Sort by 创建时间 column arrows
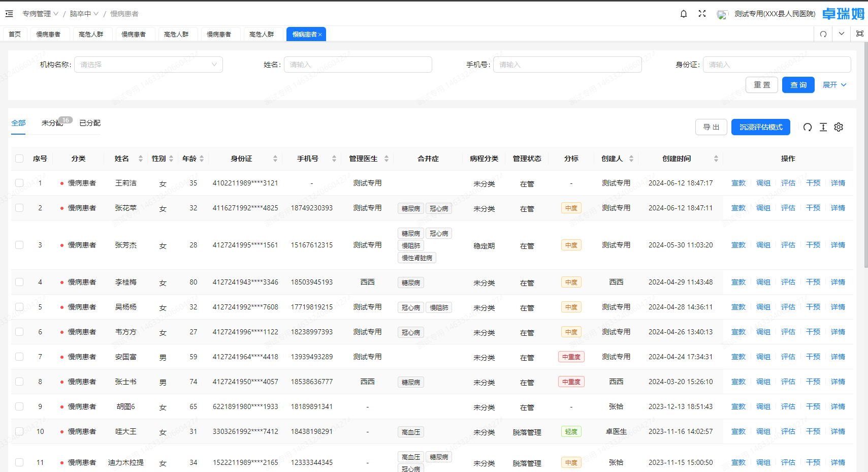The width and height of the screenshot is (868, 472). (x=716, y=159)
